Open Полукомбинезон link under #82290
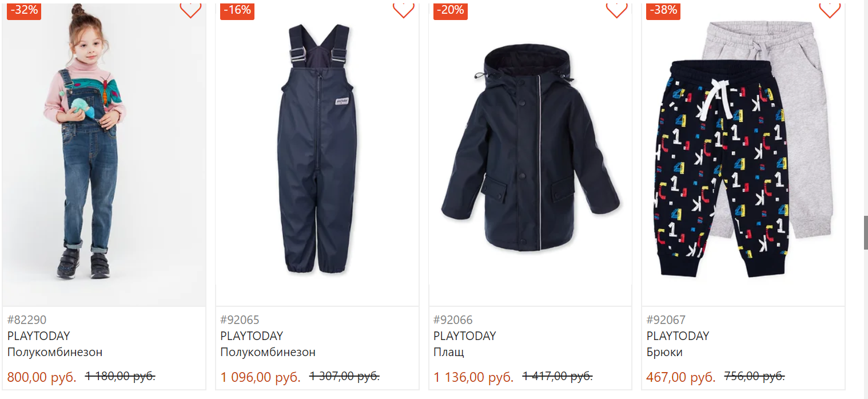This screenshot has height=399, width=868. click(x=55, y=352)
